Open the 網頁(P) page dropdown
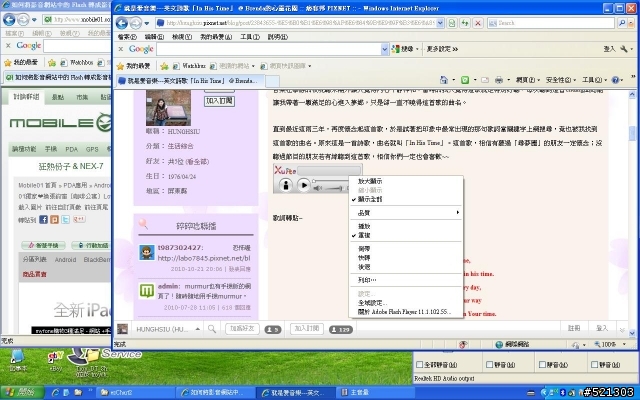Image resolution: width=640 pixels, height=400 pixels. [528, 80]
